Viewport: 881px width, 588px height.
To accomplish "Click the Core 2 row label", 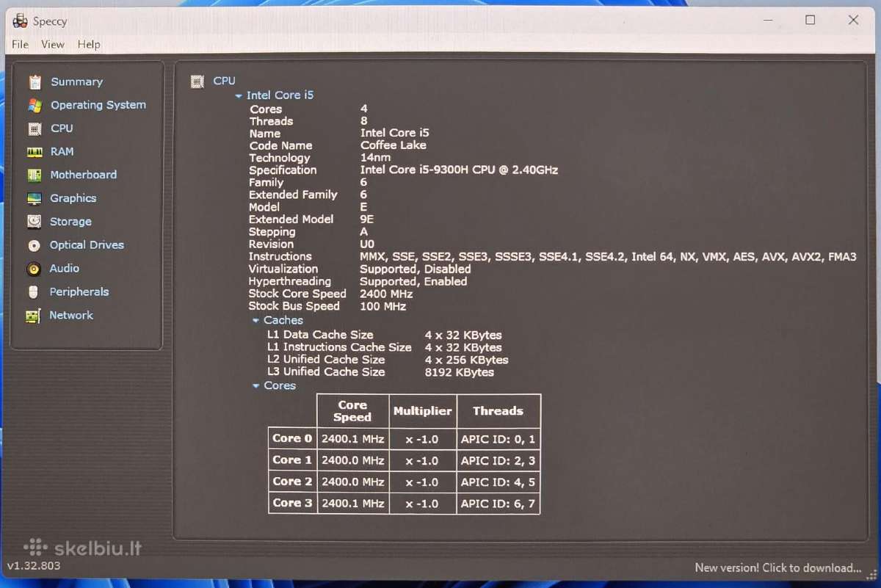I will coord(292,482).
